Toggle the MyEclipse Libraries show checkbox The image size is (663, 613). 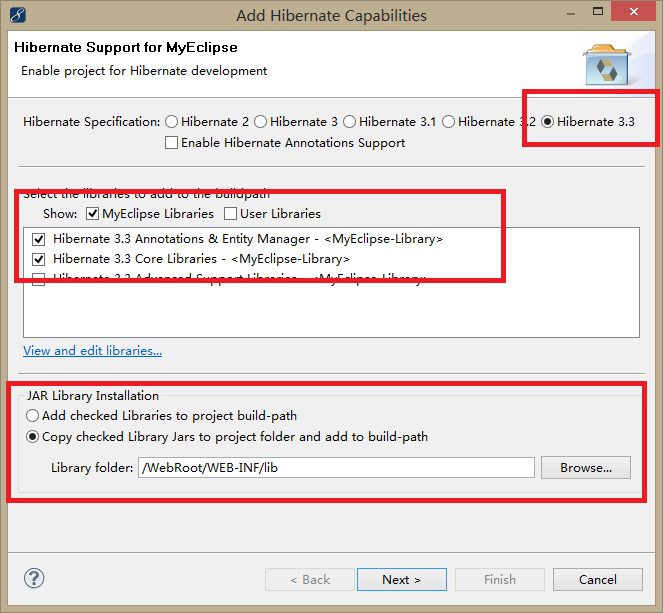93,214
